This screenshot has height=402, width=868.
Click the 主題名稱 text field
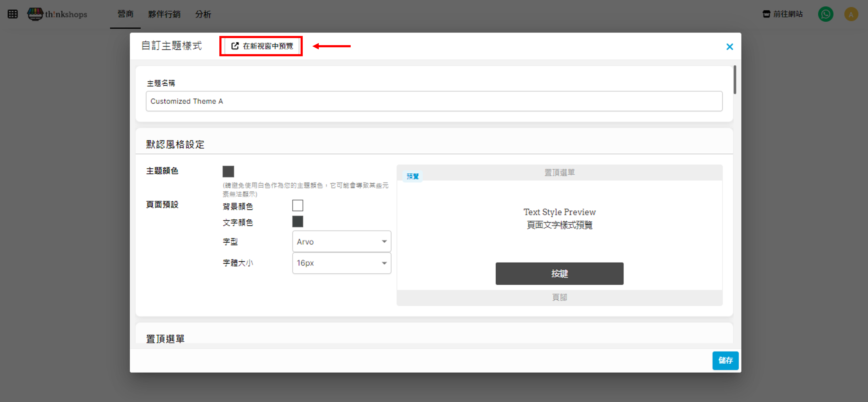pyautogui.click(x=434, y=101)
